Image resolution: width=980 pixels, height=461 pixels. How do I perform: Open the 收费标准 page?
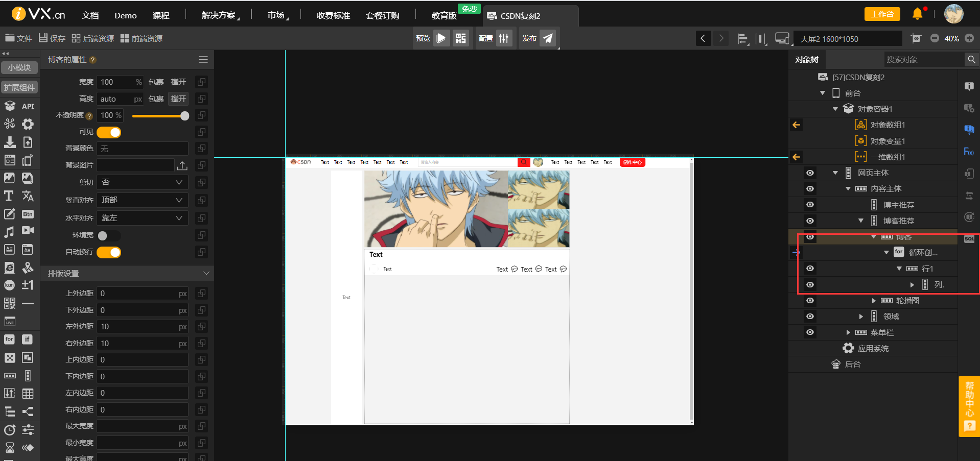pos(333,15)
